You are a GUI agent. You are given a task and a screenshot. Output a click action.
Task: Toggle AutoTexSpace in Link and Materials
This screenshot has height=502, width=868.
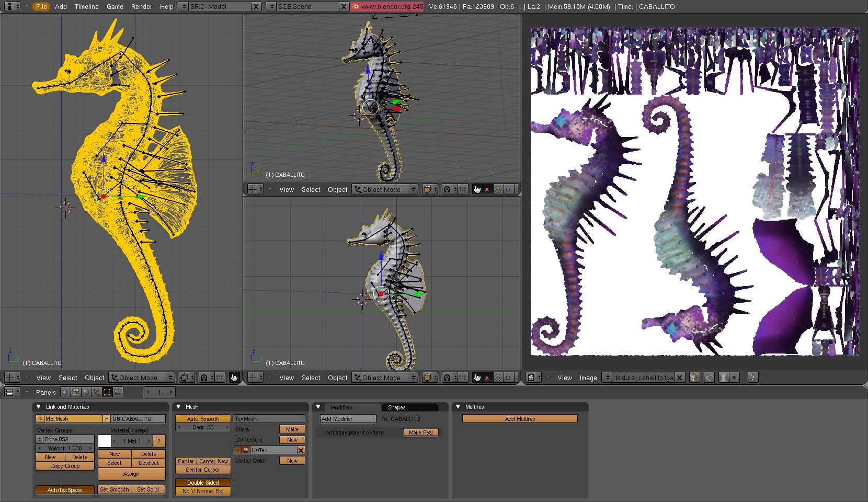tap(65, 490)
